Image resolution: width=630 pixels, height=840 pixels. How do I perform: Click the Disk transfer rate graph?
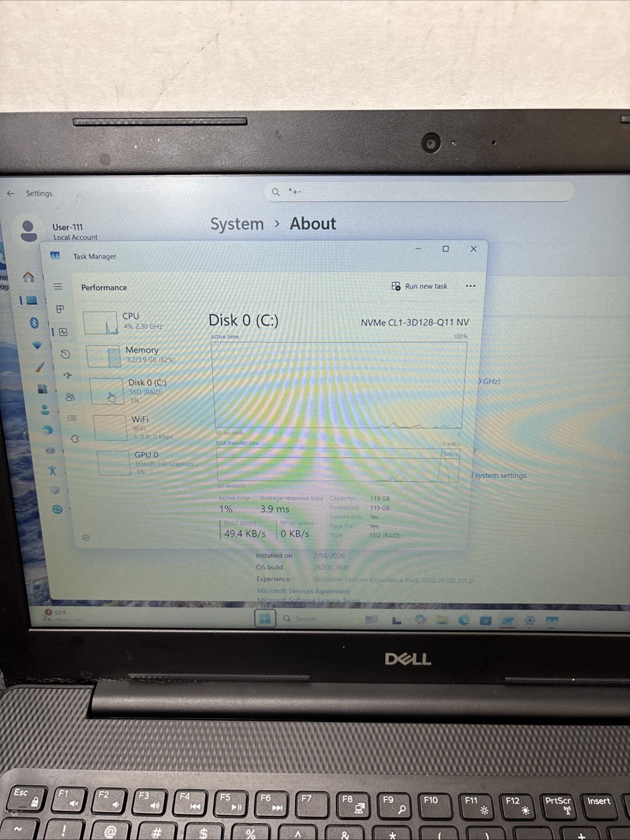point(337,465)
